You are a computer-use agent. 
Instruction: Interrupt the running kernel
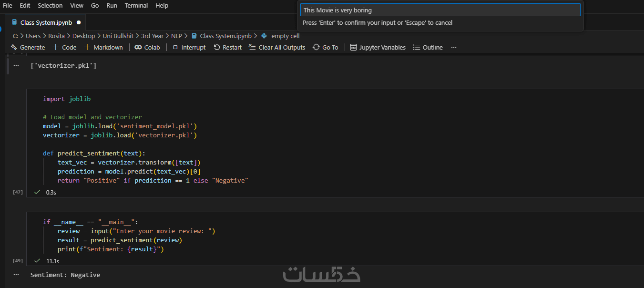[x=189, y=47]
